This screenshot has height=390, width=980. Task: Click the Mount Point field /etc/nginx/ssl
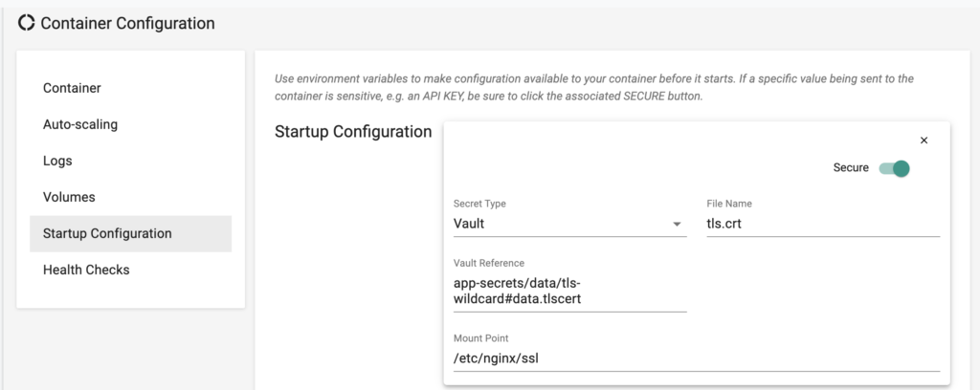tap(696, 358)
